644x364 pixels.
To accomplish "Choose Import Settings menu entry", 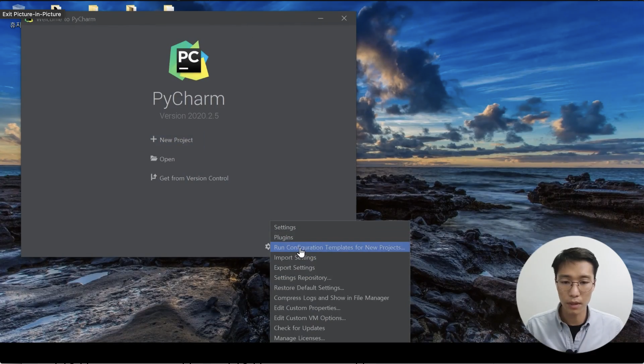I will (x=340, y=257).
